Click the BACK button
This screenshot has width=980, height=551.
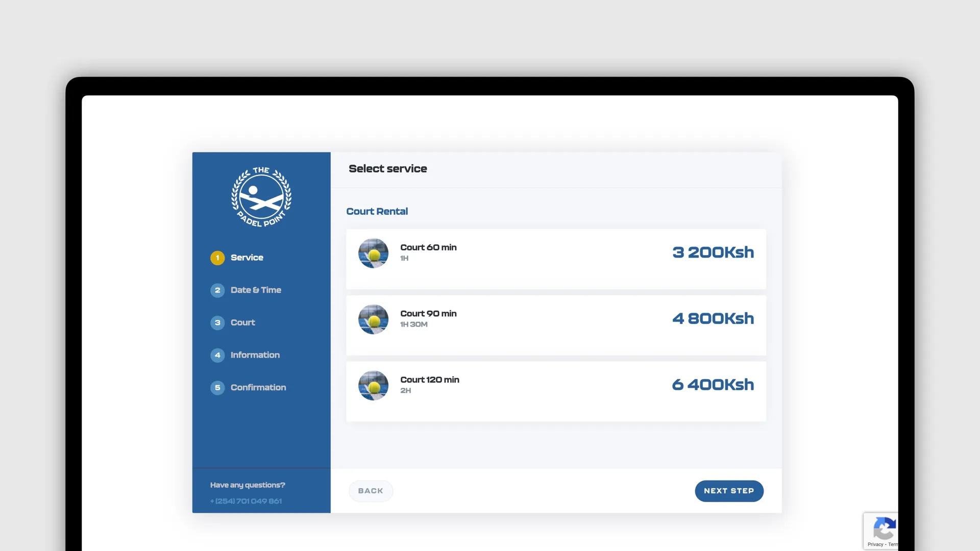tap(371, 491)
